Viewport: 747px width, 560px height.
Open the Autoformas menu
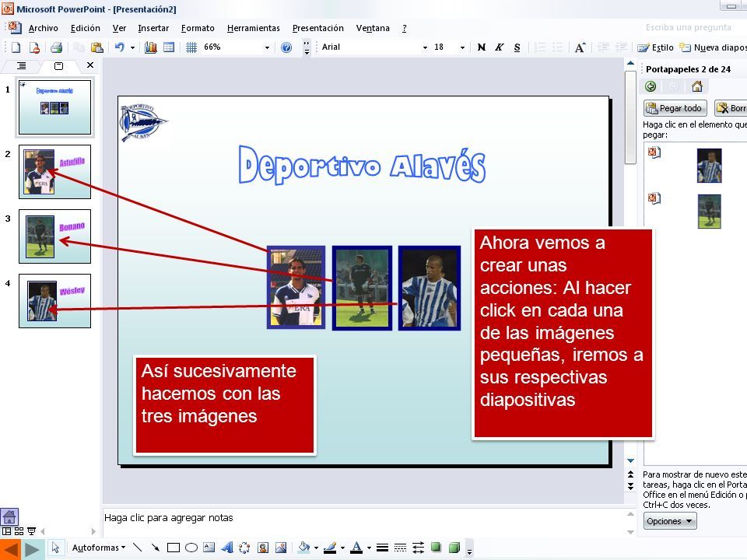pos(99,548)
